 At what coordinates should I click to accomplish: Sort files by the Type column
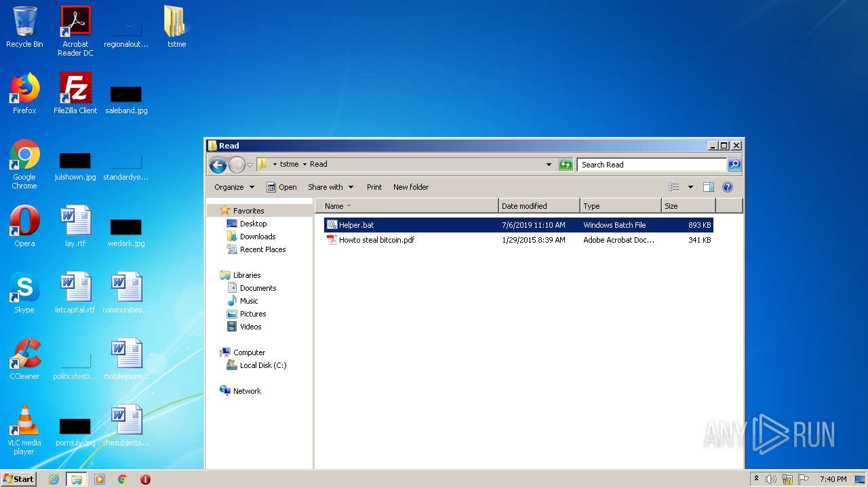[620, 206]
